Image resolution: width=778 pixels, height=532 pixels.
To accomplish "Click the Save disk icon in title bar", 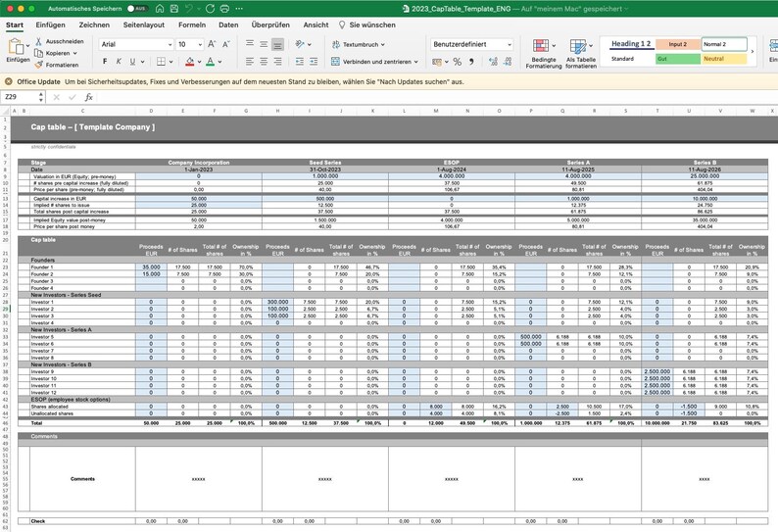I will click(x=173, y=9).
